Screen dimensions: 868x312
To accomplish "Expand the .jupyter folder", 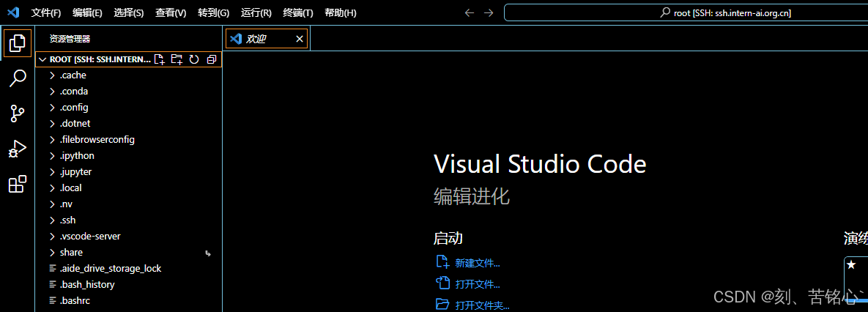I will click(128, 172).
